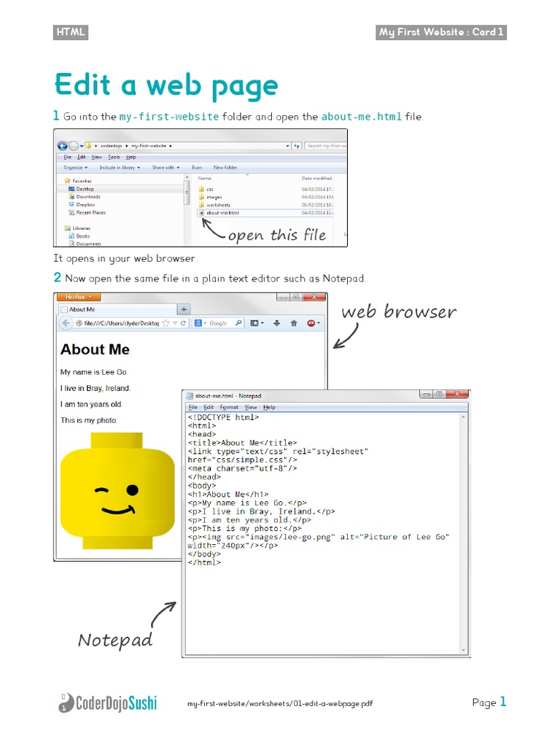The height and width of the screenshot is (747, 560).
Task: Open the Share with dropdown in Explorer
Action: (x=166, y=167)
